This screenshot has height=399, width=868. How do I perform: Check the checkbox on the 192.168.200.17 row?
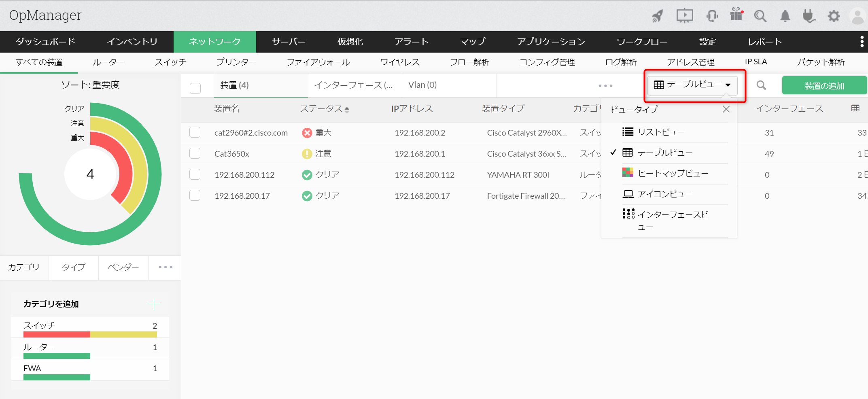pos(195,195)
